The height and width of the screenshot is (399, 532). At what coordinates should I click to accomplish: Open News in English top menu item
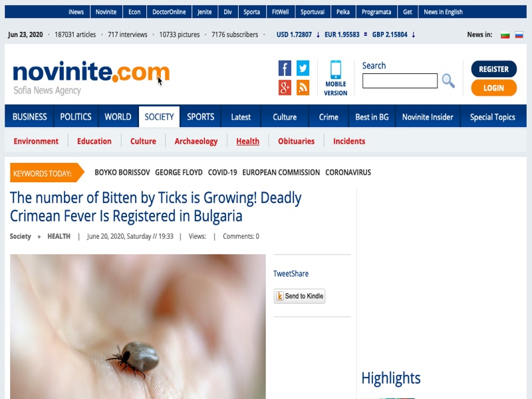[x=443, y=12]
